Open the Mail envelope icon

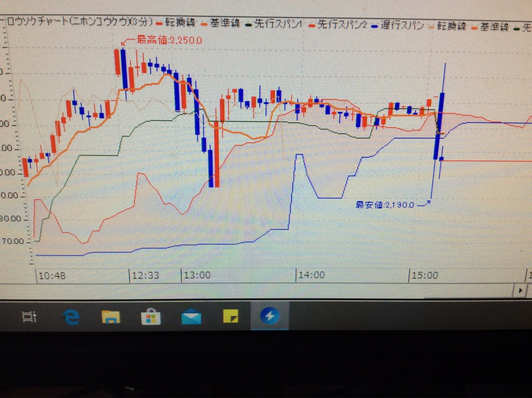[x=191, y=317]
